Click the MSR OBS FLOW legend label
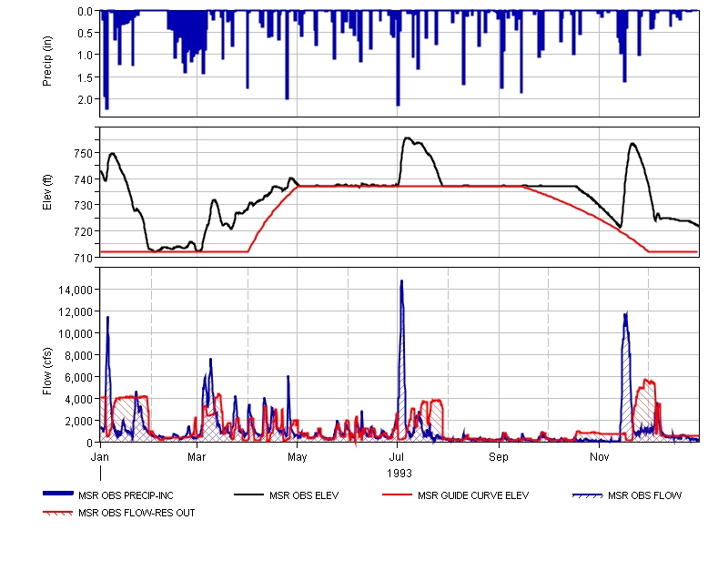Screen dimensions: 728x571 pyautogui.click(x=645, y=495)
